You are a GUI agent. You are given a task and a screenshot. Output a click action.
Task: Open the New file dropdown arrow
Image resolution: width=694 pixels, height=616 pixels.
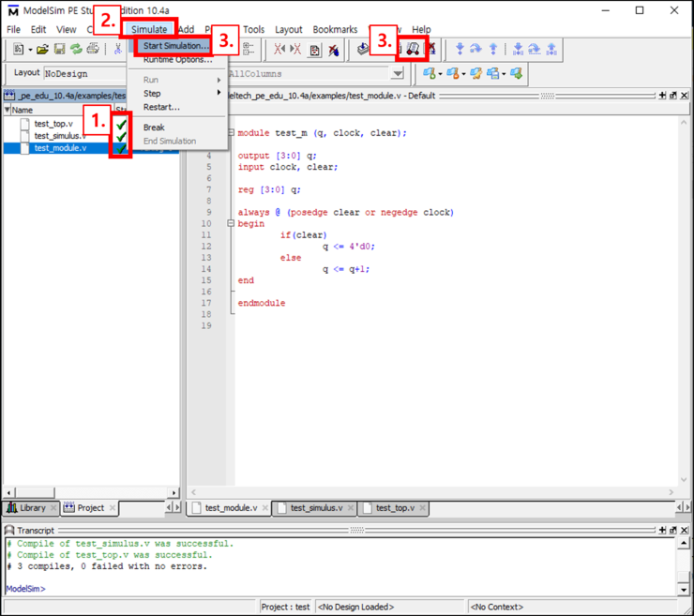coord(30,50)
